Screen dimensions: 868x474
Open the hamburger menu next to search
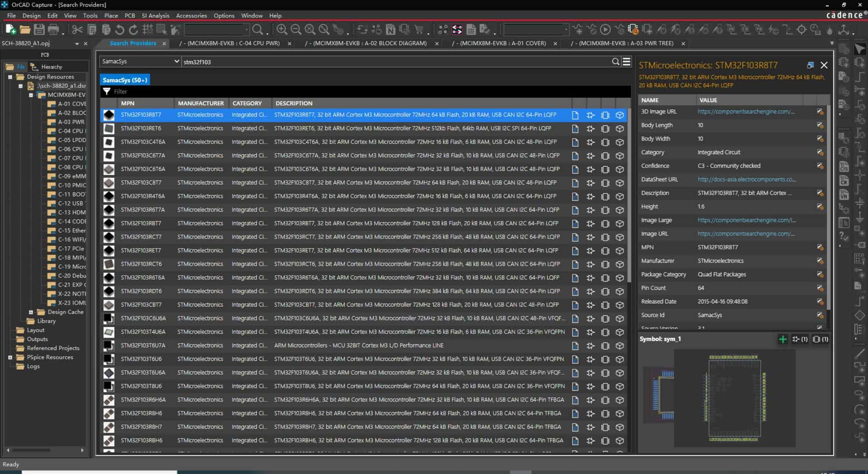[626, 62]
